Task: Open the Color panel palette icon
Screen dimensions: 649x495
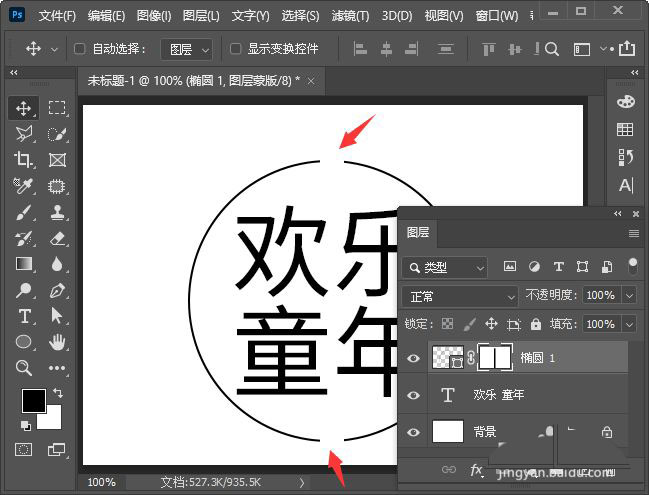Action: [x=625, y=101]
